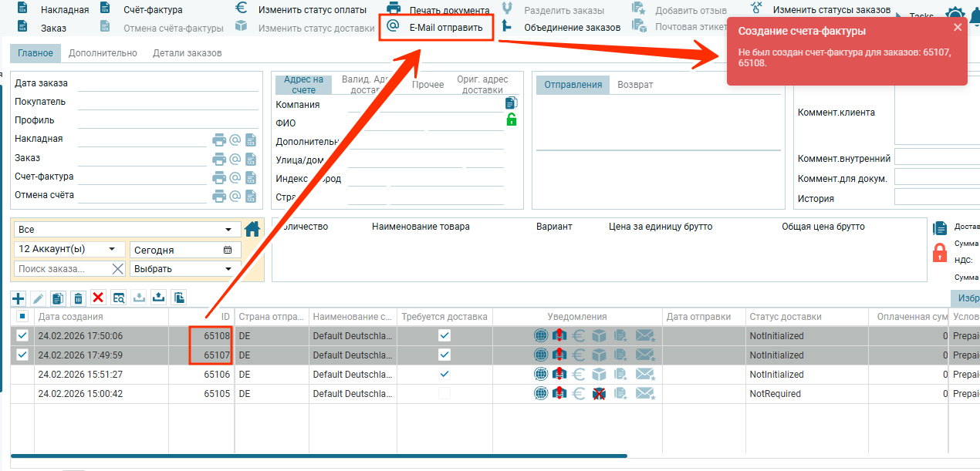Click the green unlocked padlock icon
980x471 pixels.
(x=511, y=119)
